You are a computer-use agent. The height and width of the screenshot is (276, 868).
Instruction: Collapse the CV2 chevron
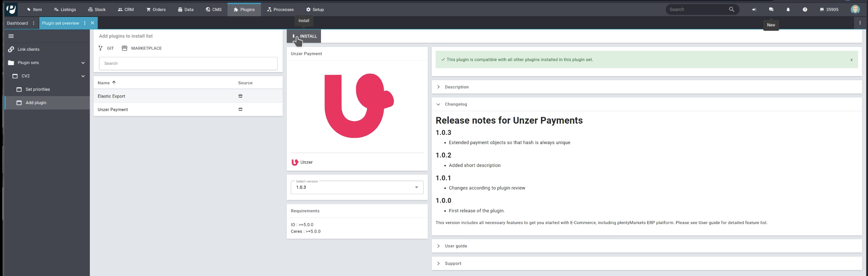(x=83, y=76)
